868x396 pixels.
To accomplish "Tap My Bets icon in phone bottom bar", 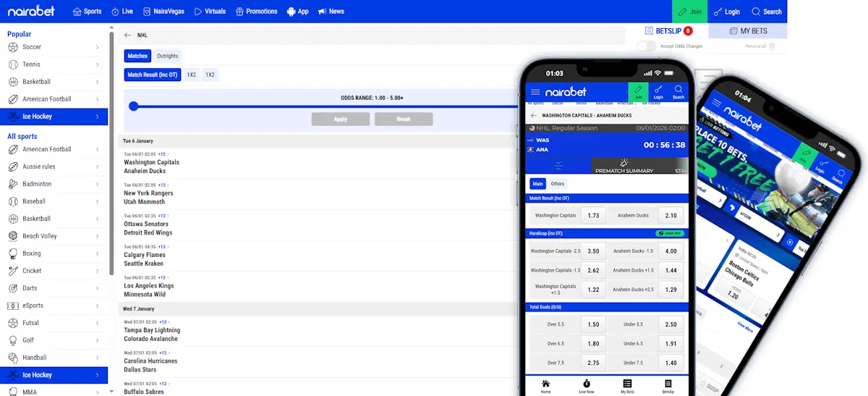I will coord(627,384).
